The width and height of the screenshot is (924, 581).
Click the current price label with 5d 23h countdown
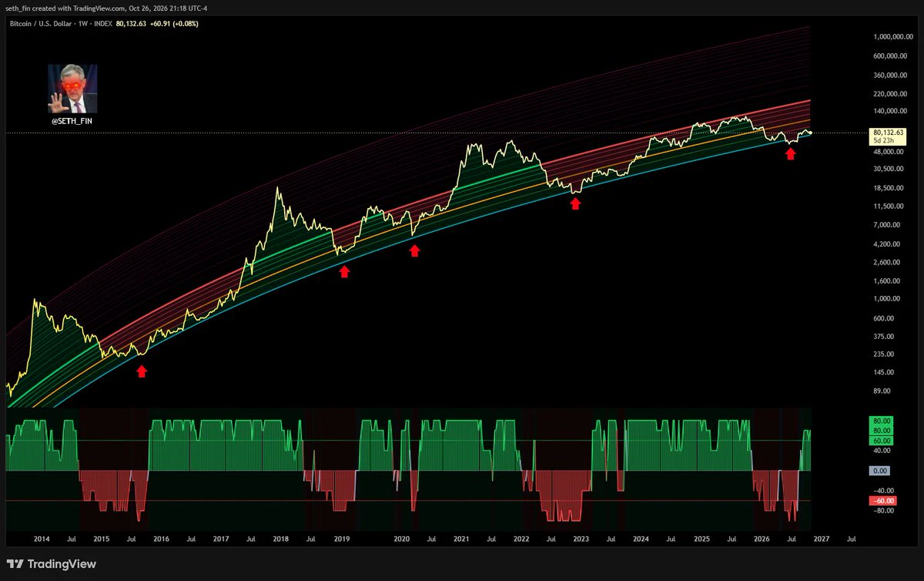886,136
